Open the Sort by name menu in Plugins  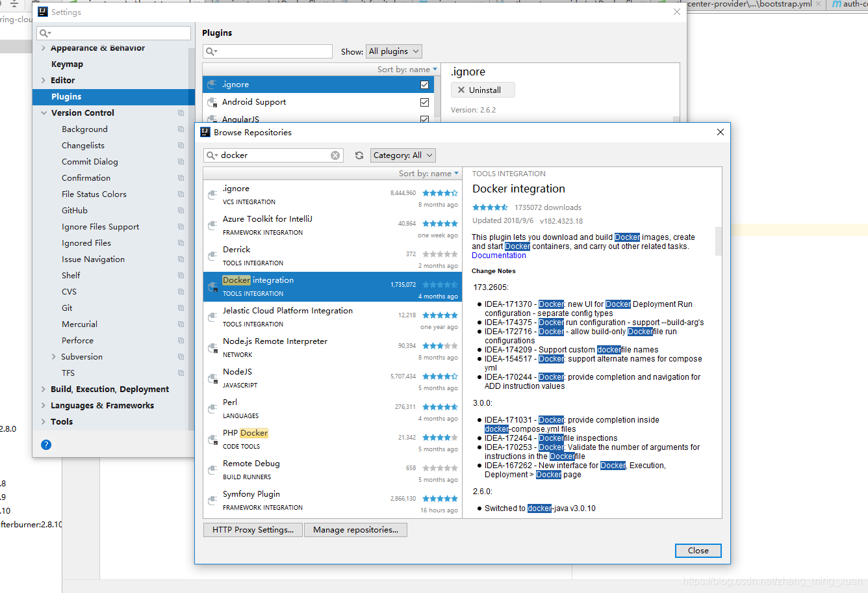[407, 70]
